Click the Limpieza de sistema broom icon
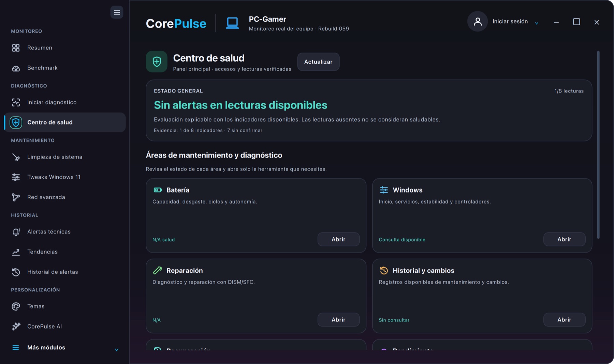The width and height of the screenshot is (614, 364). pos(16,157)
